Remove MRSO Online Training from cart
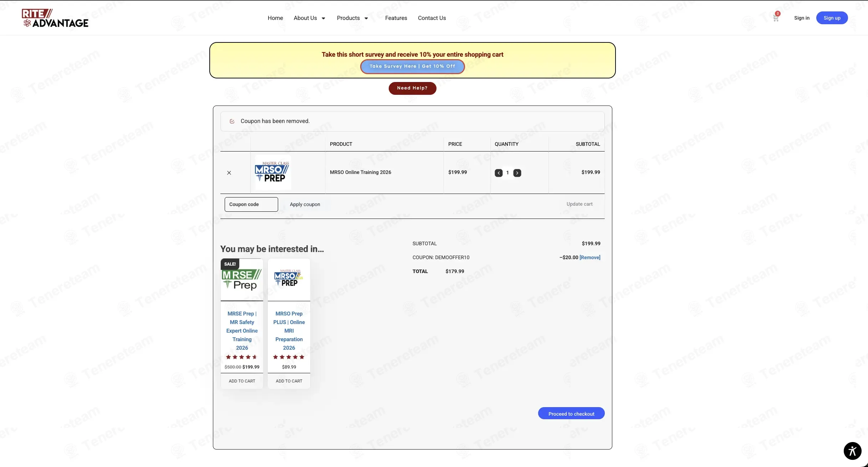The width and height of the screenshot is (868, 467). pos(229,173)
